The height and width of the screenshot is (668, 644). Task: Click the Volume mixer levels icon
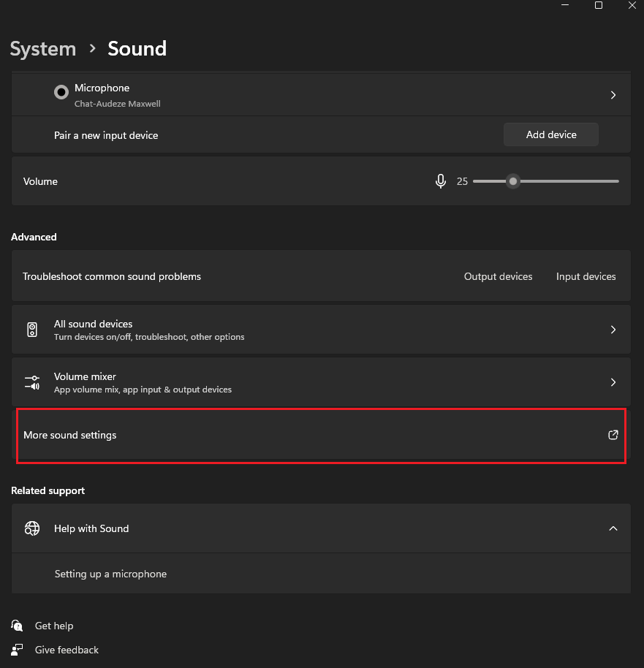click(31, 382)
